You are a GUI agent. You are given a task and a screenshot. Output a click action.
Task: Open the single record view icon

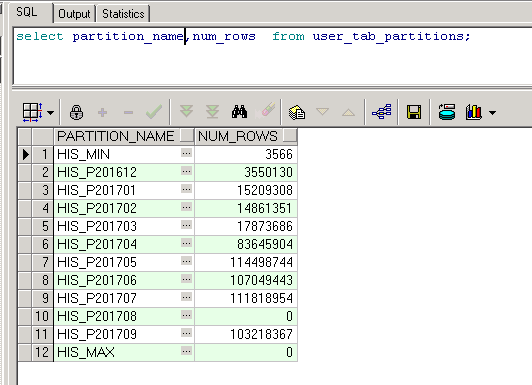tap(297, 112)
